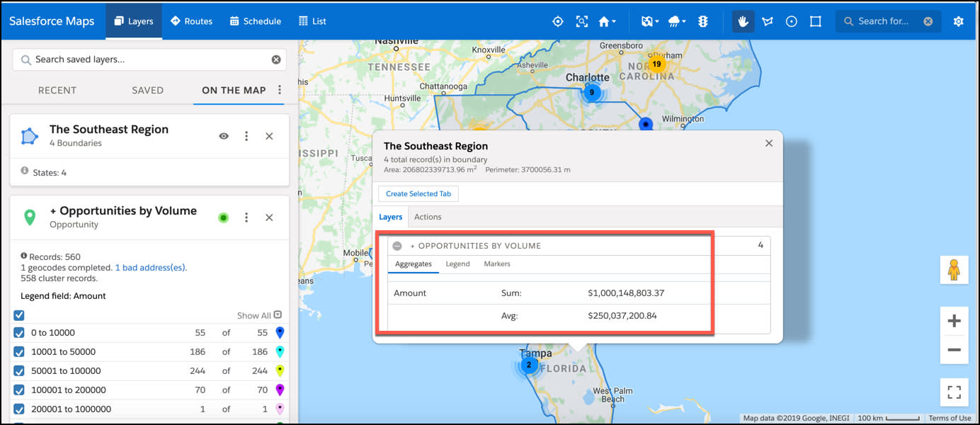Select the rectangle drawing tool

tap(816, 21)
